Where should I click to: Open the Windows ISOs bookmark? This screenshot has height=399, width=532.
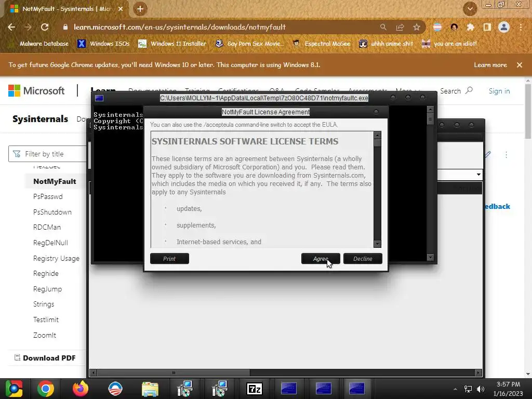click(x=104, y=44)
